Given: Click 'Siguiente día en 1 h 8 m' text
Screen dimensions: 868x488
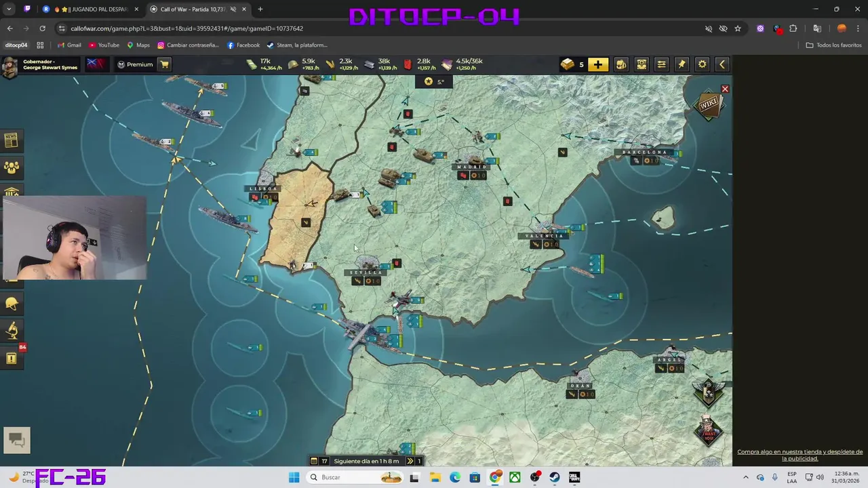Looking at the screenshot, I should pos(366,461).
